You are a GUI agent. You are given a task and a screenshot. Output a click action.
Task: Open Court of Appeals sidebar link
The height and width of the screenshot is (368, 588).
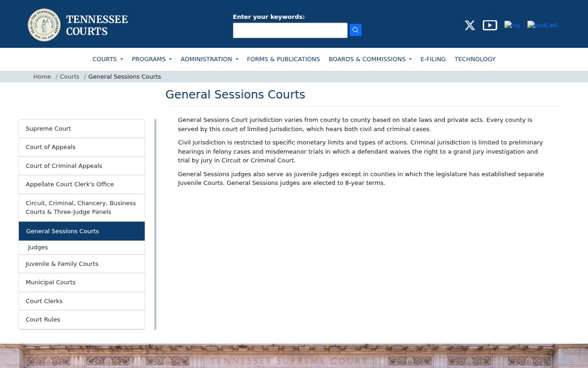82,147
